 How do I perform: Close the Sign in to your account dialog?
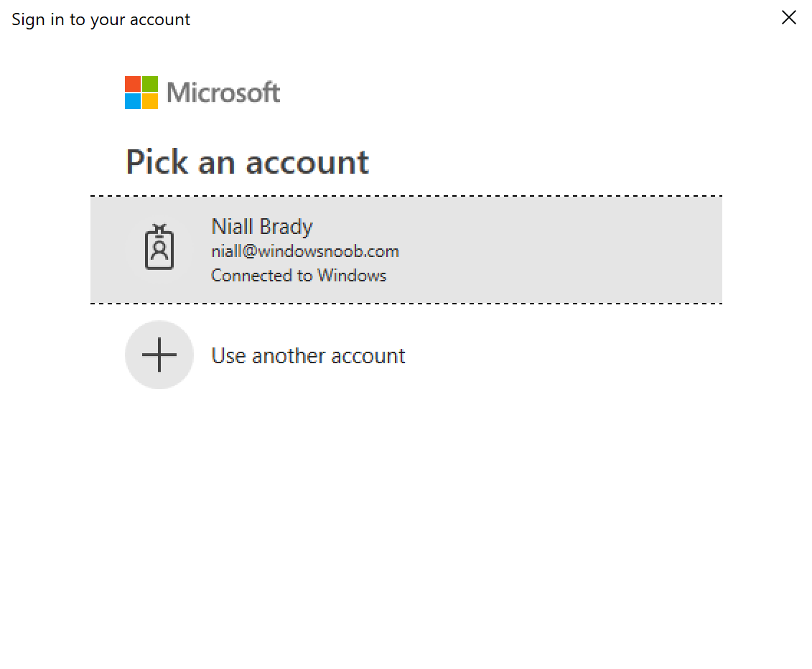[x=788, y=18]
